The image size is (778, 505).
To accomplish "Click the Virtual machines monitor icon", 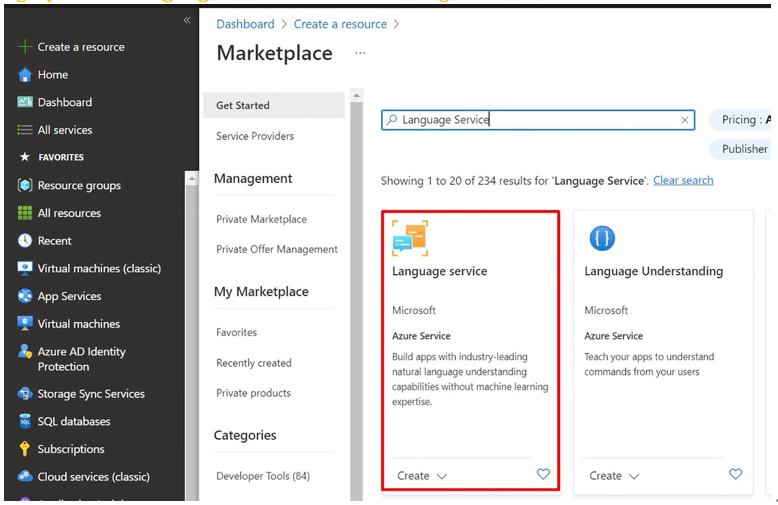I will (x=24, y=323).
